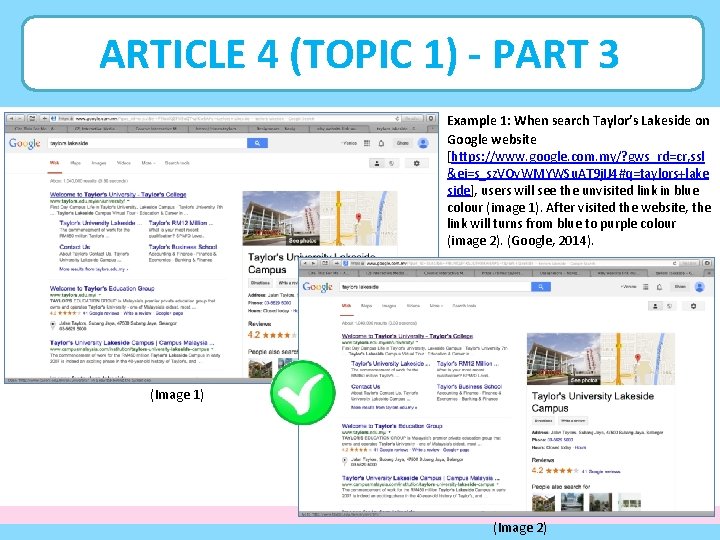Viewport: 720px width, 540px height.
Task: Select the global results globe icon in Image 2
Action: (669, 306)
